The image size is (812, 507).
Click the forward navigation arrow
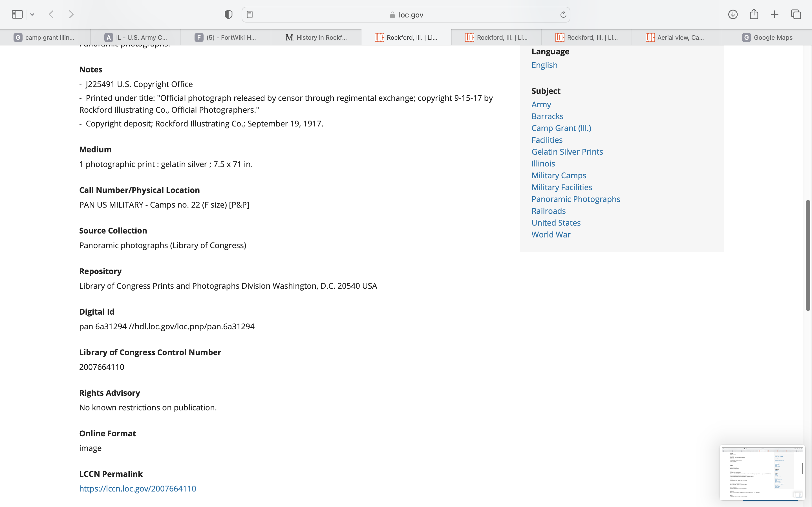71,14
